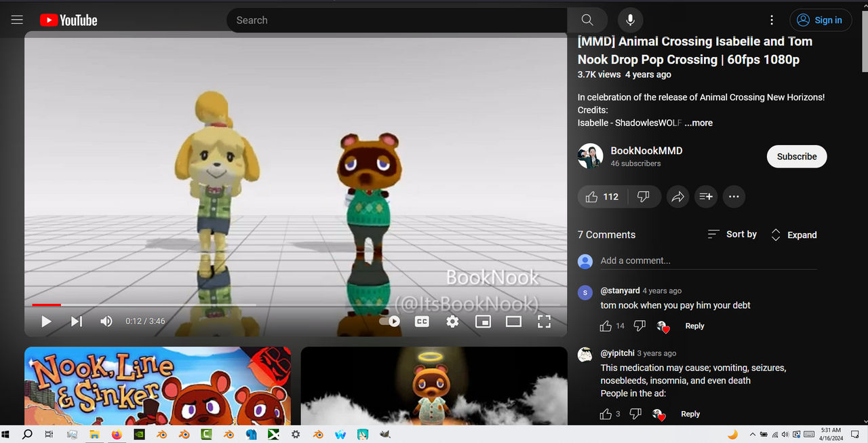This screenshot has height=443, width=868.
Task: Open the Nook, Line & Sinker video thumbnail
Action: coord(157,386)
